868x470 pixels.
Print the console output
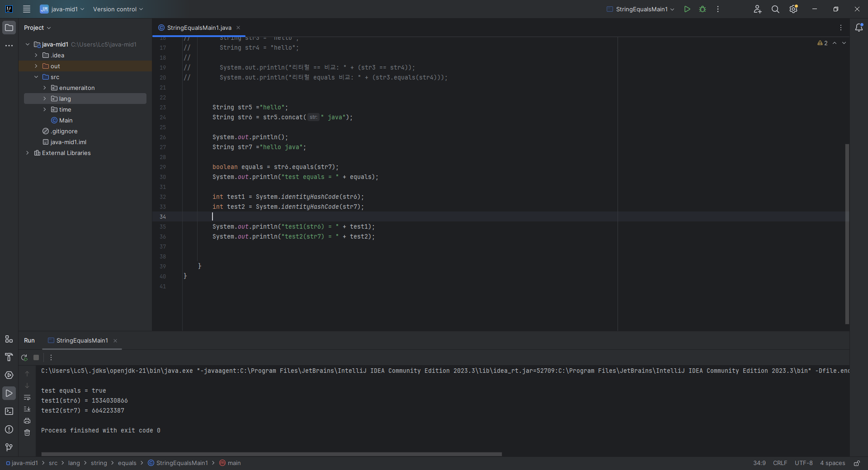tap(27, 421)
